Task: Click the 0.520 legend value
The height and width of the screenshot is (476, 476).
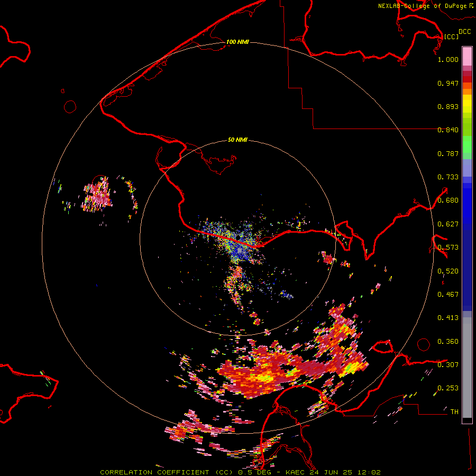Action: 448,271
